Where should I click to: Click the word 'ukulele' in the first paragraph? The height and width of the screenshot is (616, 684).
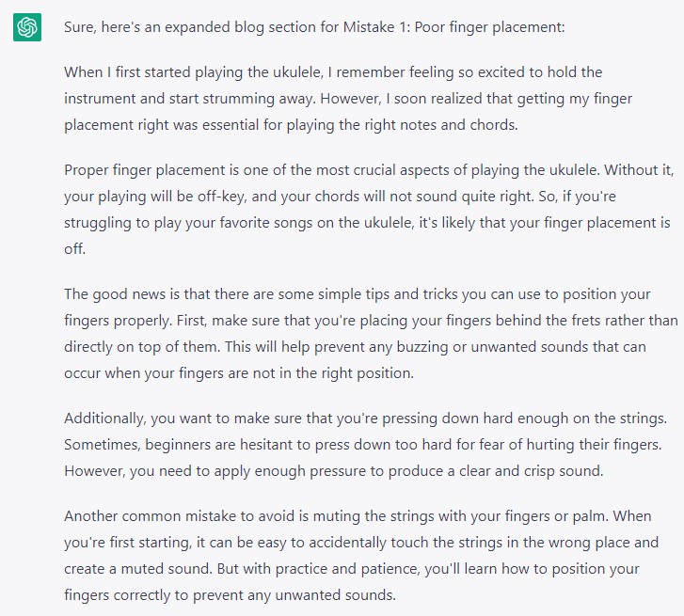coord(297,71)
